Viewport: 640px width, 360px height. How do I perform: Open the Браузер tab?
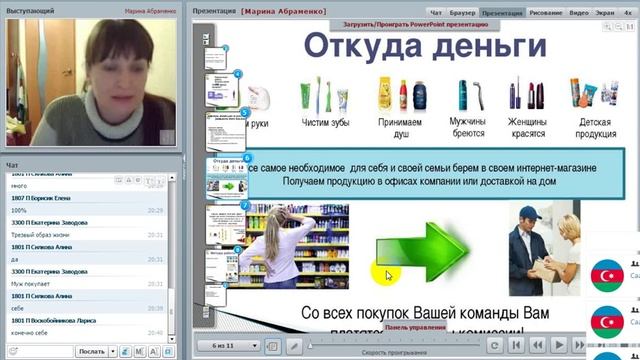(x=462, y=13)
